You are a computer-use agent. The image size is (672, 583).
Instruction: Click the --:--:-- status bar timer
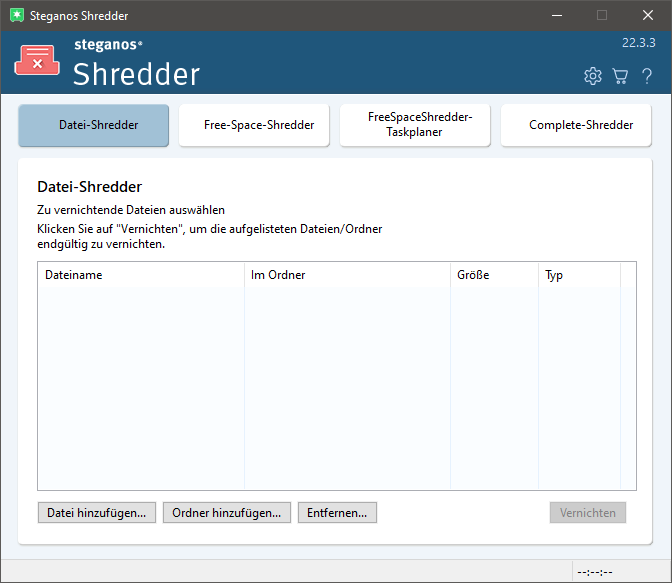[x=595, y=572]
